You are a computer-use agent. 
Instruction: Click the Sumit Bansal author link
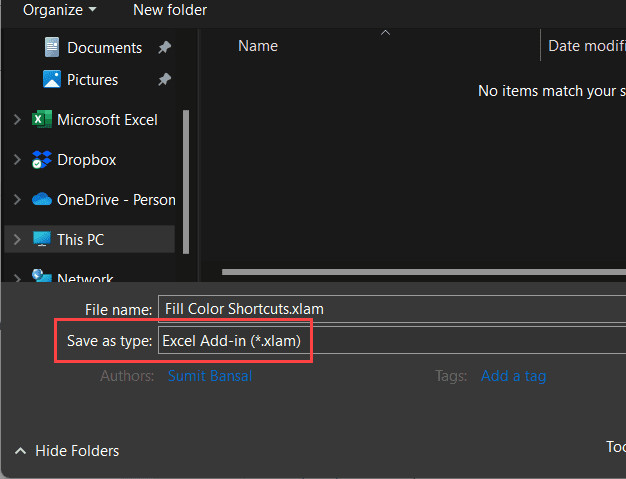pos(210,376)
